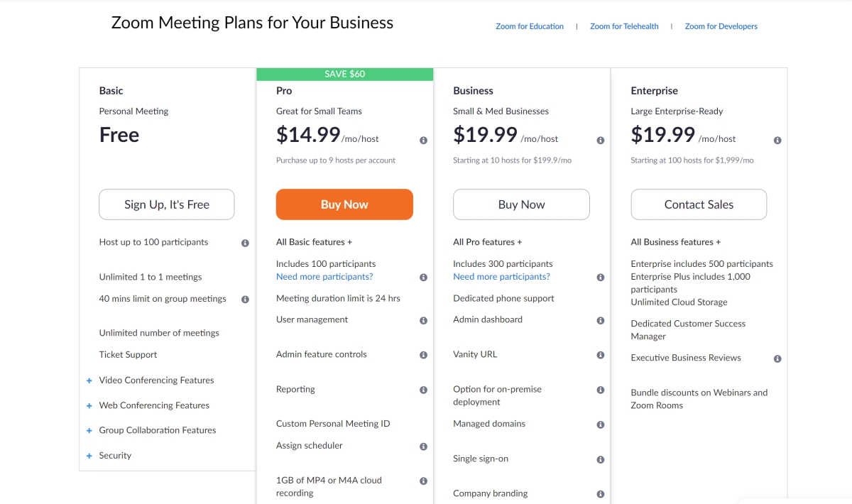Expand Group Collaboration Features section

click(x=89, y=431)
